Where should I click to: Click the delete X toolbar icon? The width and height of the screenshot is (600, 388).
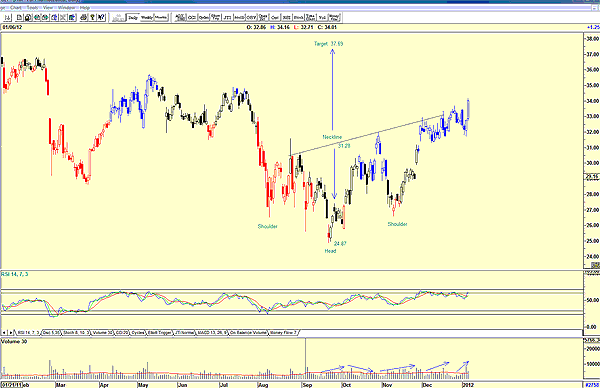pos(63,17)
